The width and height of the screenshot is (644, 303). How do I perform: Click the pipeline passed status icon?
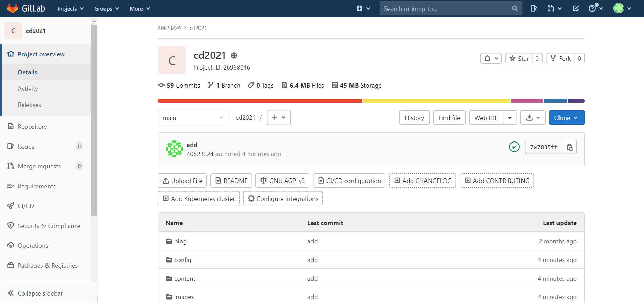(514, 147)
